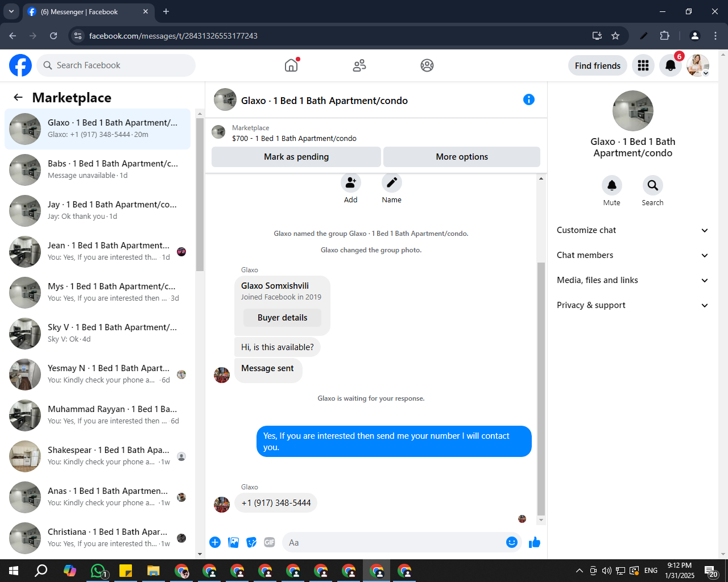Open Buyer details for Glaxo Somxishvili
This screenshot has width=728, height=582.
(282, 318)
